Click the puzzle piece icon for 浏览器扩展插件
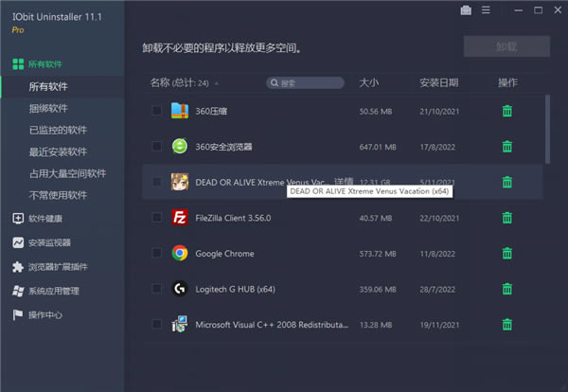This screenshot has height=392, width=568. [x=18, y=267]
